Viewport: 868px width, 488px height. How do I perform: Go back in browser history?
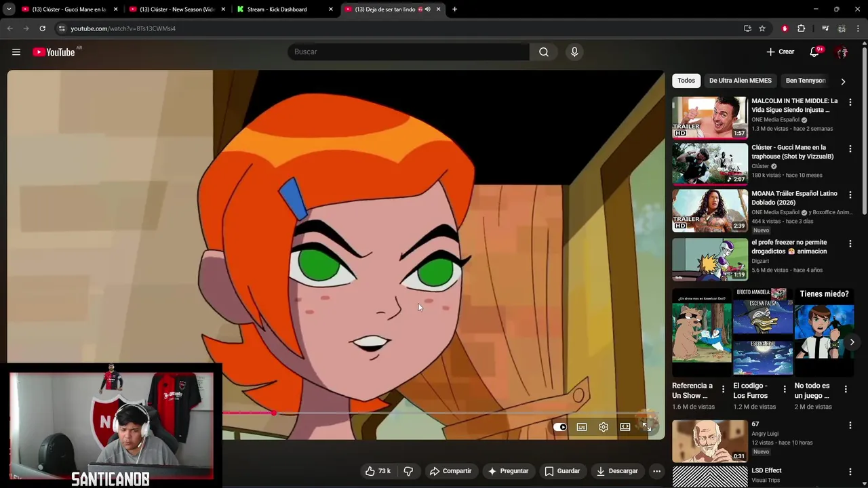pos(9,28)
